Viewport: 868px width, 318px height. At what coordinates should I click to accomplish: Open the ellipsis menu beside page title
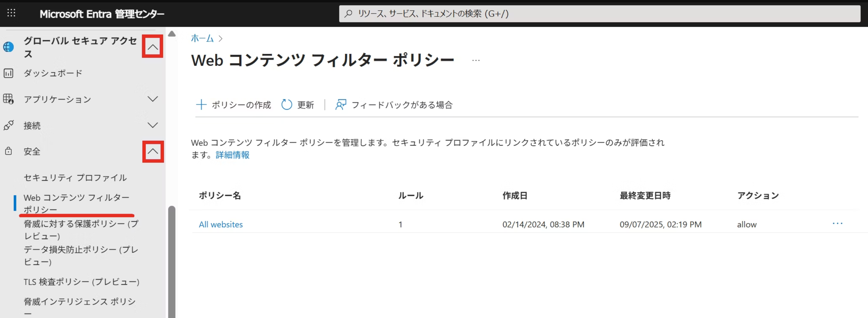[476, 60]
